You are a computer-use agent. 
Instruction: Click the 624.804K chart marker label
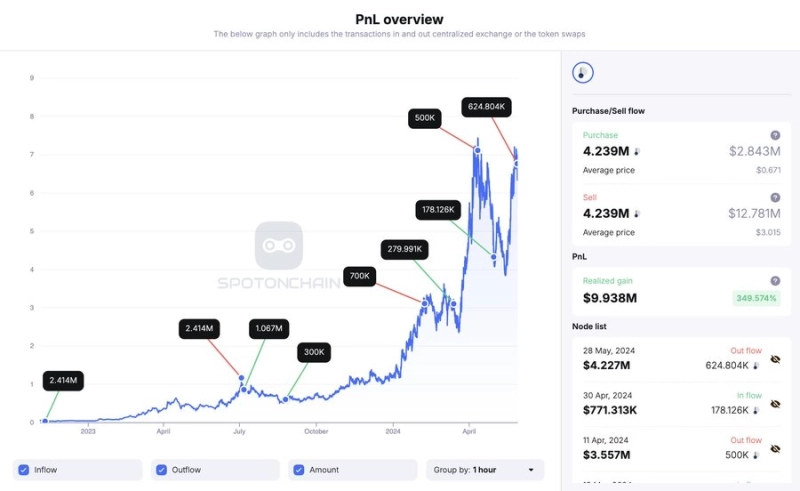[x=487, y=106]
